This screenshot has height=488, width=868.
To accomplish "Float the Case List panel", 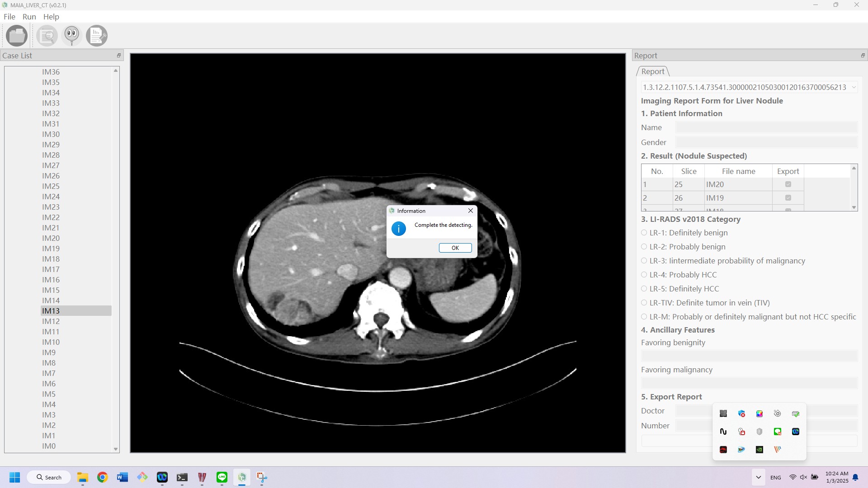I will pos(119,56).
